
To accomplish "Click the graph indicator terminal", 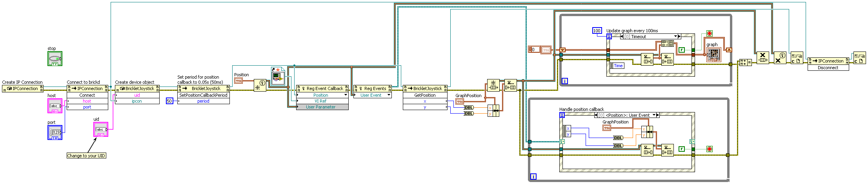I will [x=714, y=55].
